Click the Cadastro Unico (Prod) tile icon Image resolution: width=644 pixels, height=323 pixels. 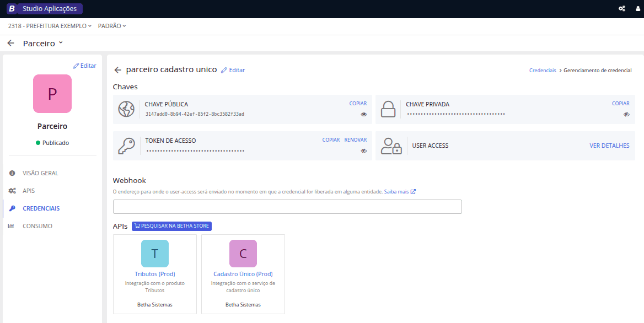243,254
